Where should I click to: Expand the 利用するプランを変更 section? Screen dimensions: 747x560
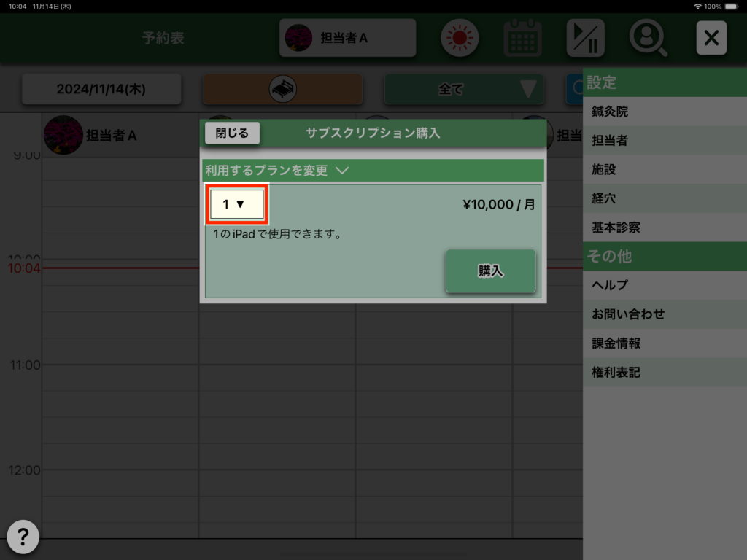tap(277, 171)
